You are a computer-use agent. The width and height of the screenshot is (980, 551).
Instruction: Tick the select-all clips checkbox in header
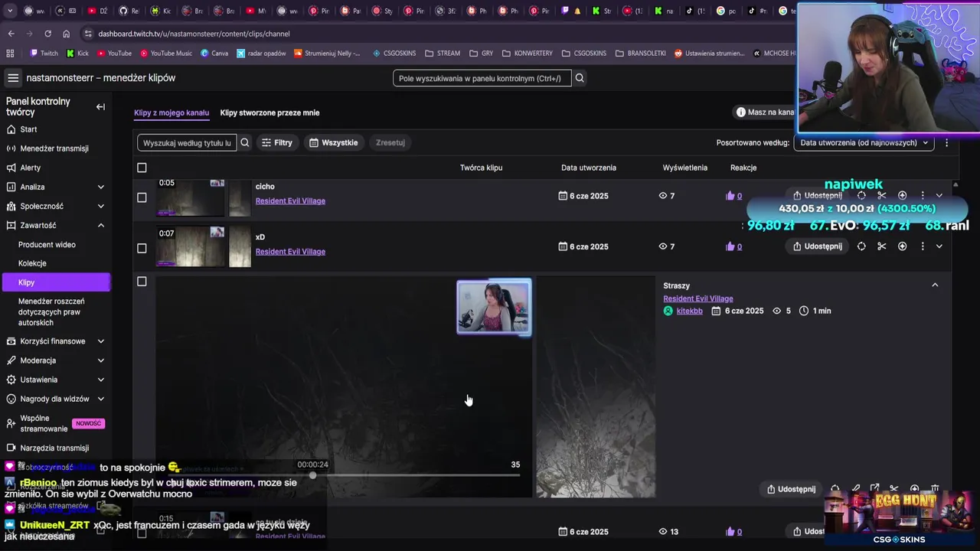coord(142,168)
